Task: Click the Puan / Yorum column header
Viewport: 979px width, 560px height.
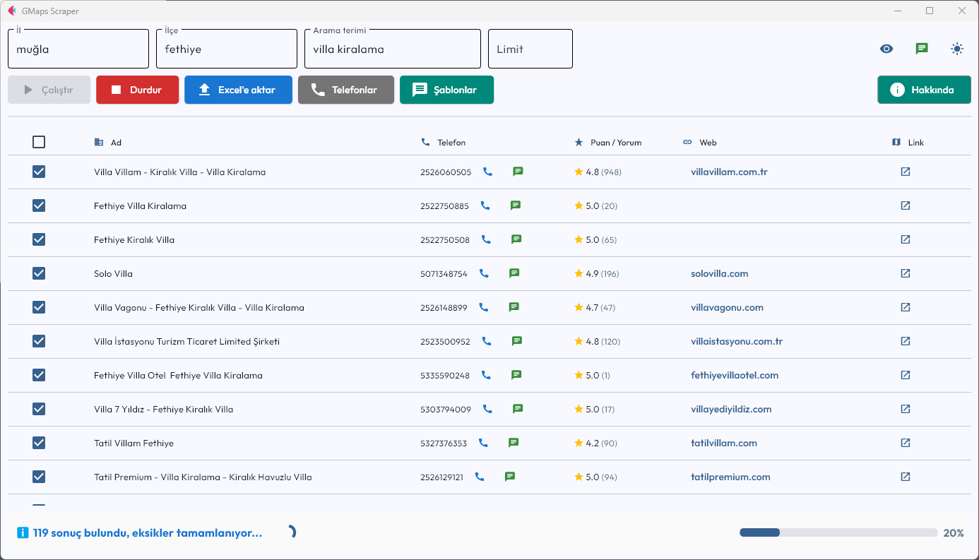Action: coord(615,143)
